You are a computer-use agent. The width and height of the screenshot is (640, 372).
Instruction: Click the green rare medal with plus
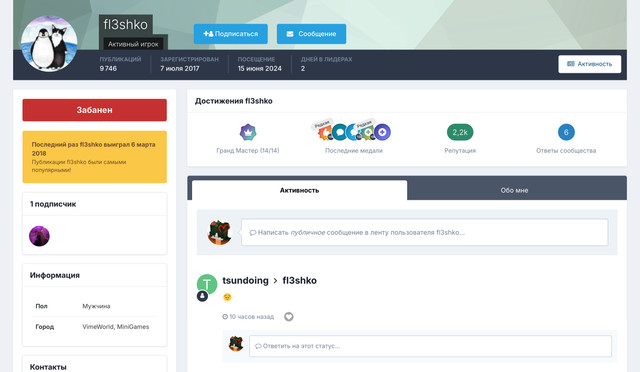coord(368,132)
